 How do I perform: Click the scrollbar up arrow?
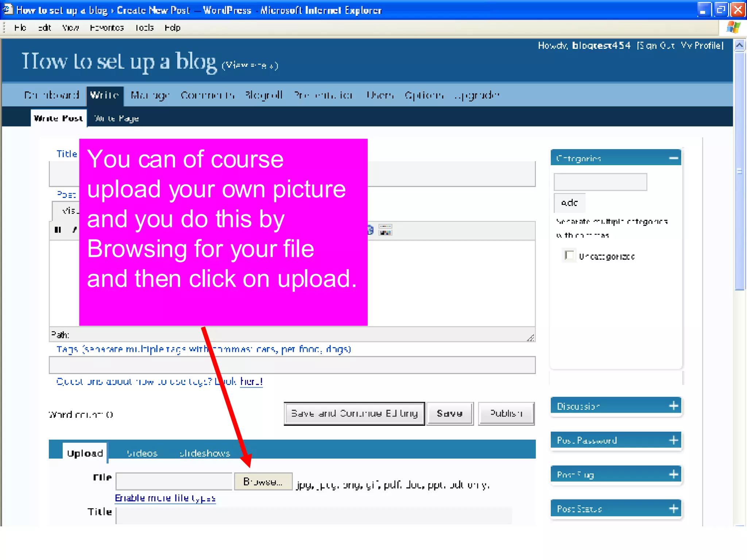739,46
